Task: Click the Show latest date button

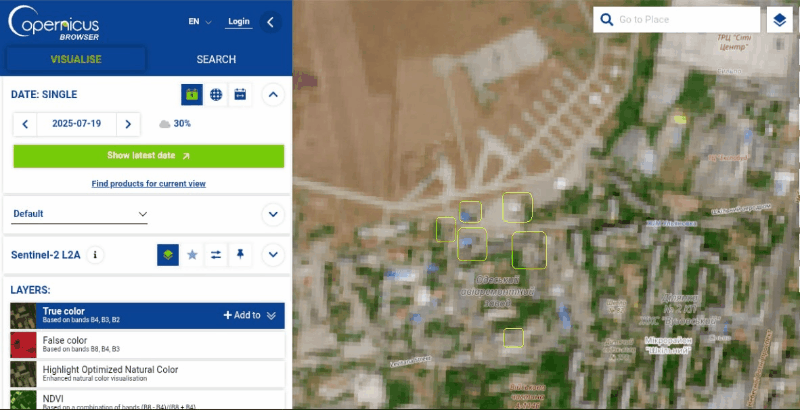Action: coord(148,156)
